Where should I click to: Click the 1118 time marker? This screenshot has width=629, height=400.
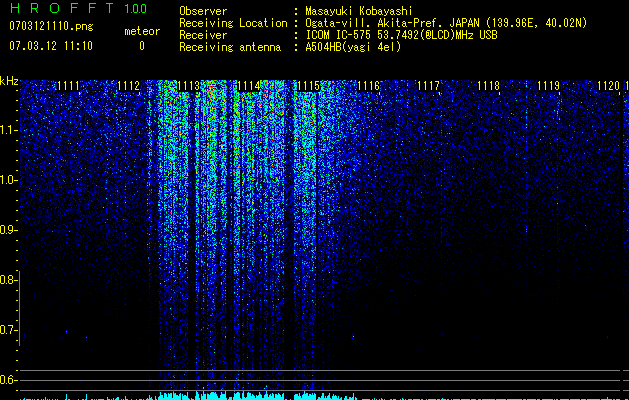coord(489,86)
